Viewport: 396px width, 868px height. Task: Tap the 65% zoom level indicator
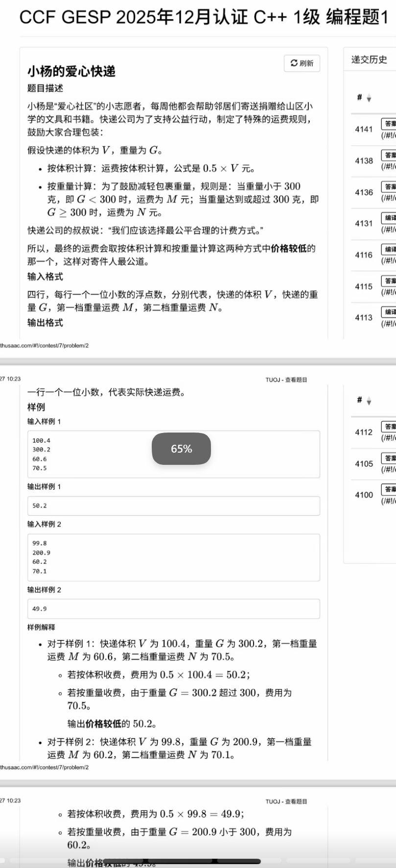coord(181,449)
